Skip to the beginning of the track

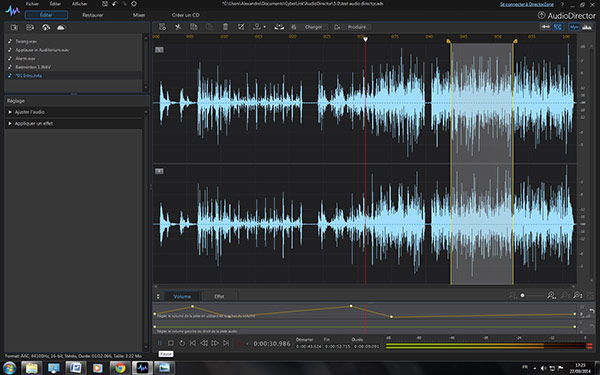tap(193, 343)
